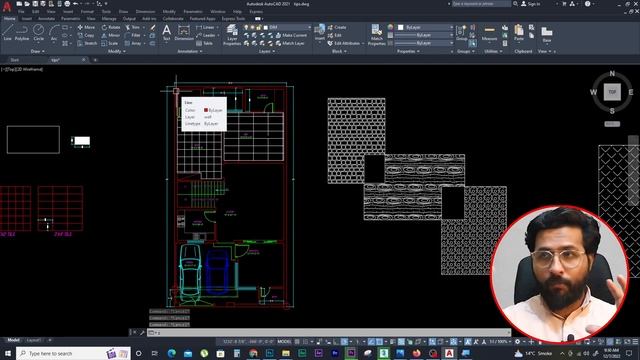Open Layer Properties manager

232,35
